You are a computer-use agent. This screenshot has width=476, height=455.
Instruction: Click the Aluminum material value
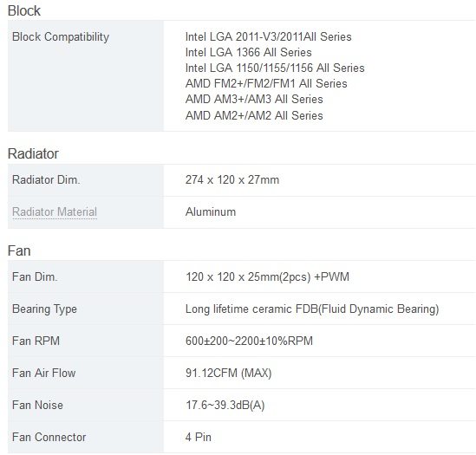point(211,211)
